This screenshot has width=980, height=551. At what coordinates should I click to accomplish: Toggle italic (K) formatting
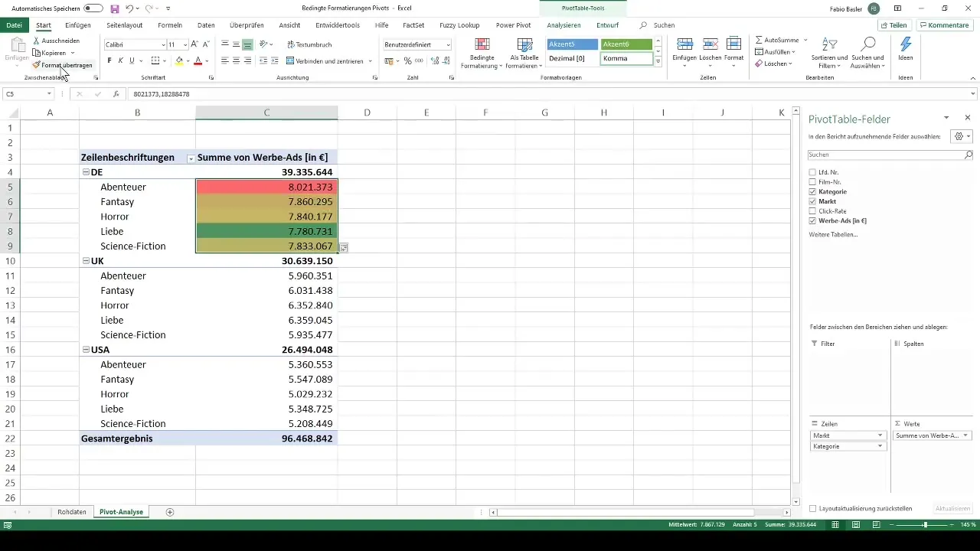pos(120,60)
